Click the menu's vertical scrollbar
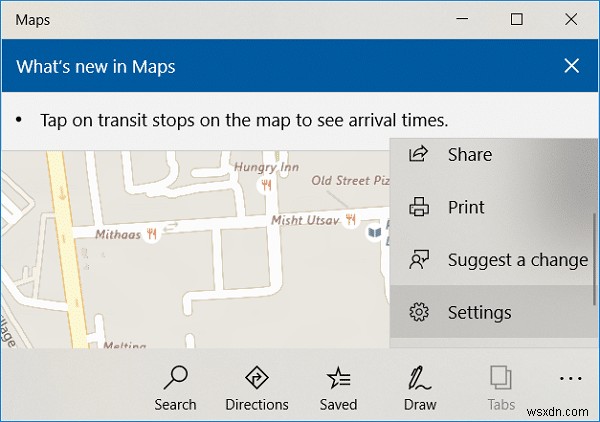 point(595,250)
